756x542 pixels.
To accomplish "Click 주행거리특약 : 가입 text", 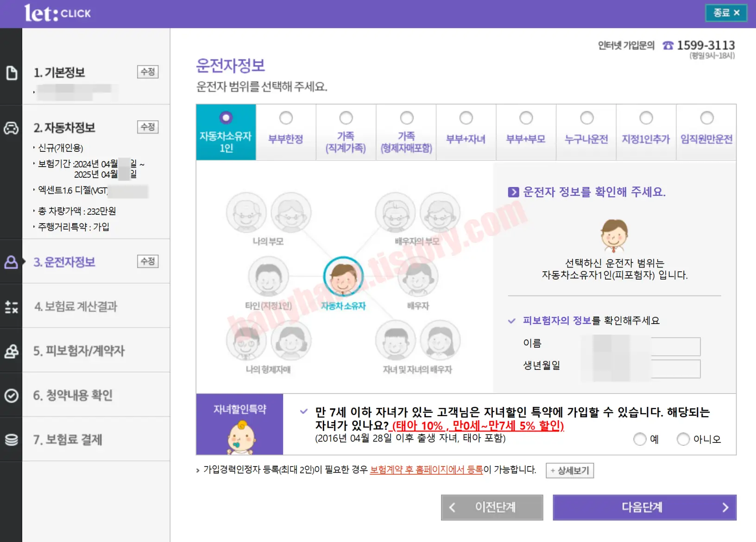I will pos(74,227).
